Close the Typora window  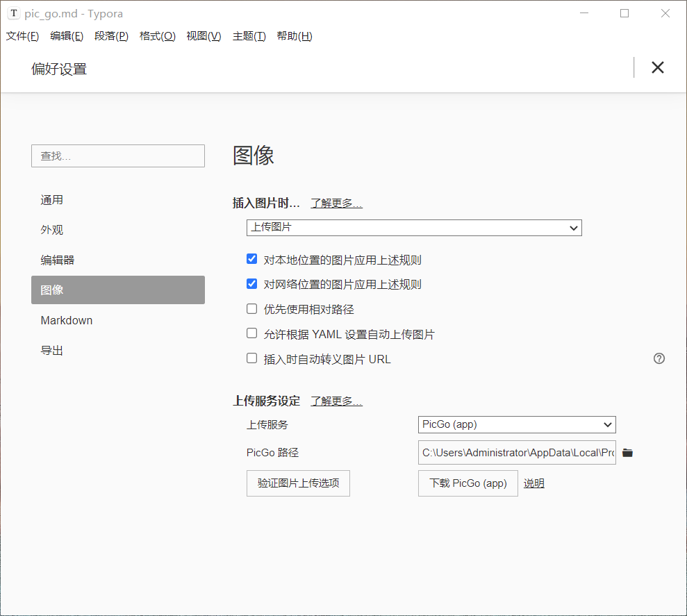tap(665, 13)
